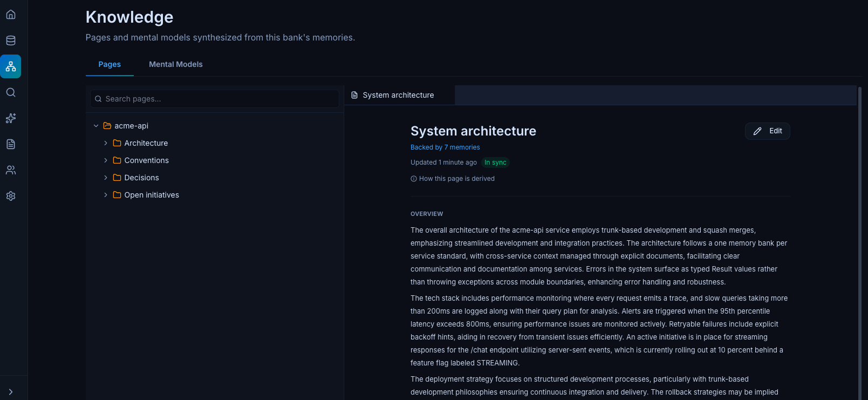
Task: Click the OVERVIEW section label
Action: click(427, 214)
